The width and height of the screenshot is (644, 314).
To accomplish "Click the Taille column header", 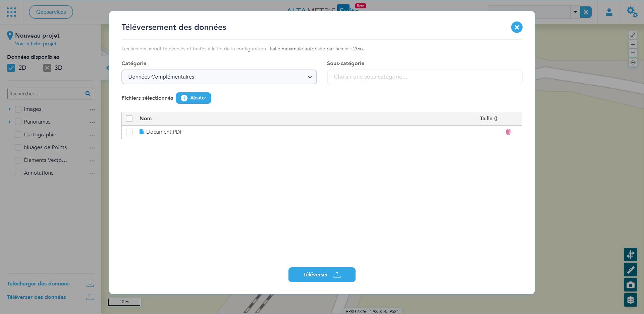I will [488, 119].
